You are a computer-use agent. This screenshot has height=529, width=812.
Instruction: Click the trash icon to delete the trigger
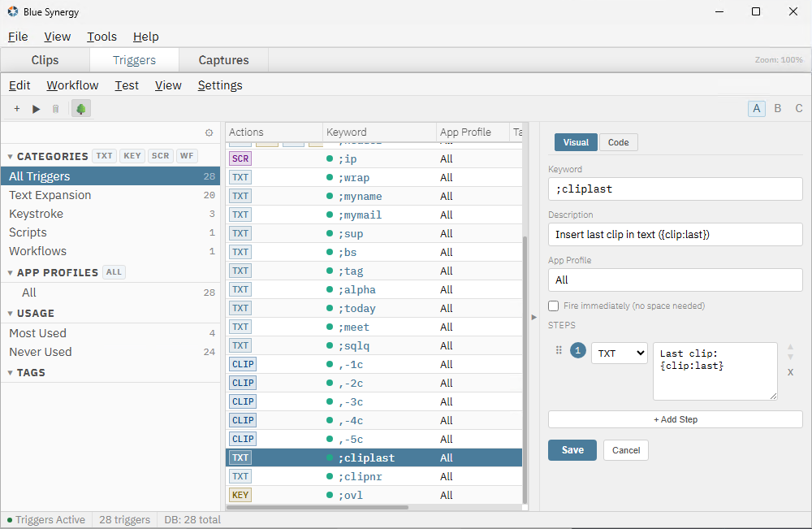point(55,108)
